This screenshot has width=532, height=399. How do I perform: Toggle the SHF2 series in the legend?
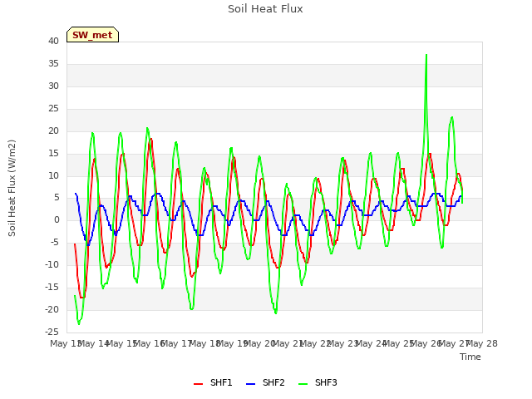pos(265,382)
